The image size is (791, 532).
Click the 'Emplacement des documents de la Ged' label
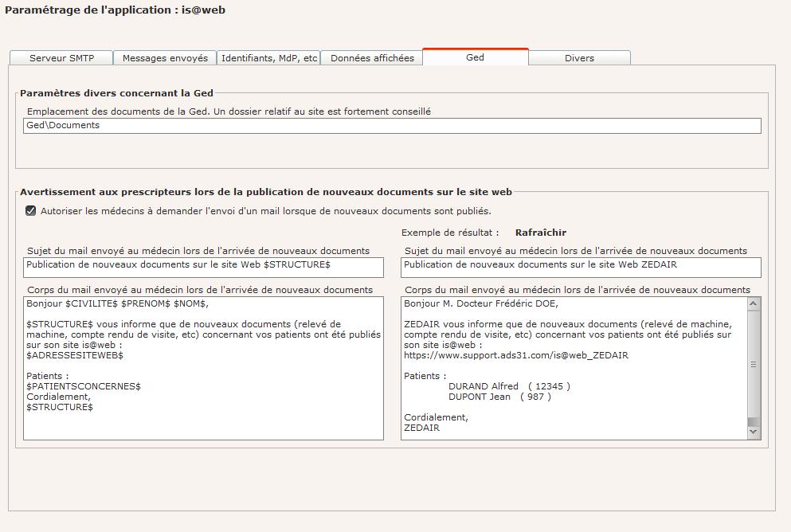coord(229,111)
